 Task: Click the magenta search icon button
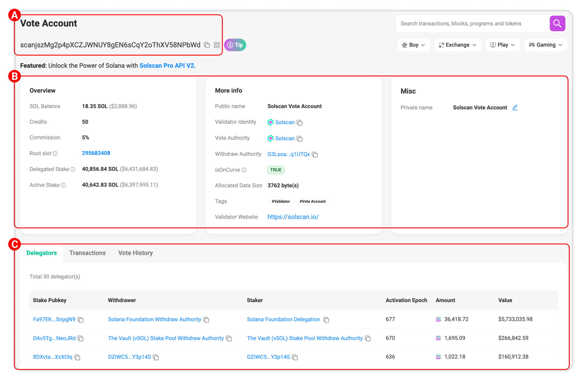(x=557, y=23)
